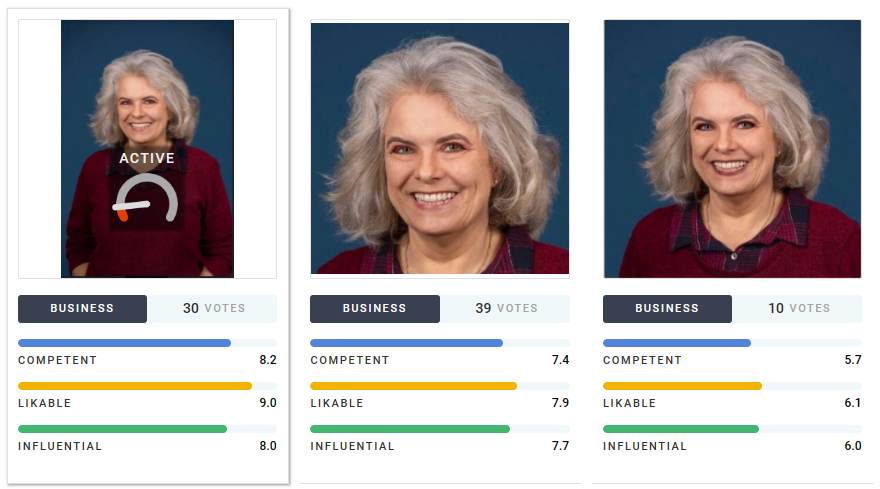Select BUSINESS tab on first card

[82, 309]
